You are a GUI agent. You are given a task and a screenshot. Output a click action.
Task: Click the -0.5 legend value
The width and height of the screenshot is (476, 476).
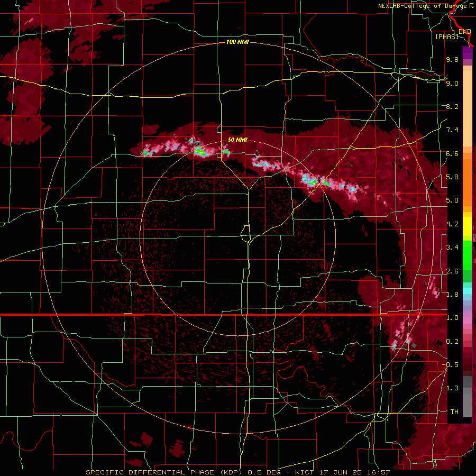pos(451,365)
